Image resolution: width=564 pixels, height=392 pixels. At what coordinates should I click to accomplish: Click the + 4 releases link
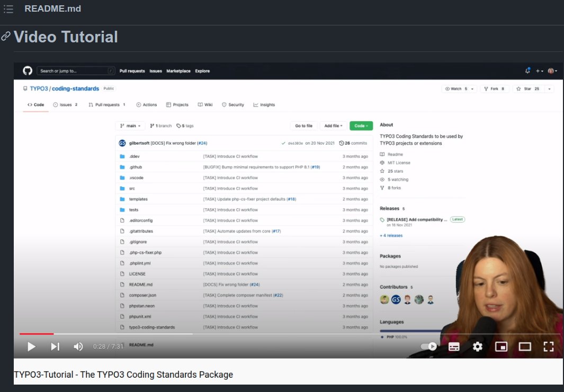coord(391,236)
